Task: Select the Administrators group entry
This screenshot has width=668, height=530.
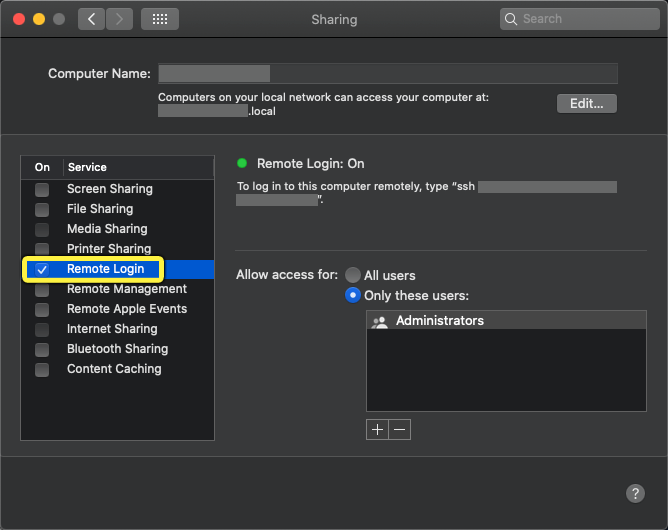Action: pyautogui.click(x=506, y=320)
